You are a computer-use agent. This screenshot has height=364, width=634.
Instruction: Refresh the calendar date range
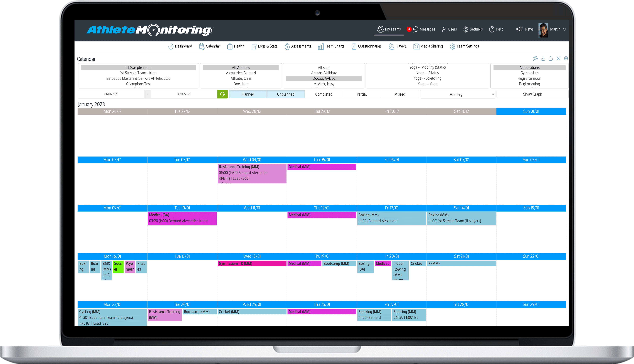(x=222, y=94)
